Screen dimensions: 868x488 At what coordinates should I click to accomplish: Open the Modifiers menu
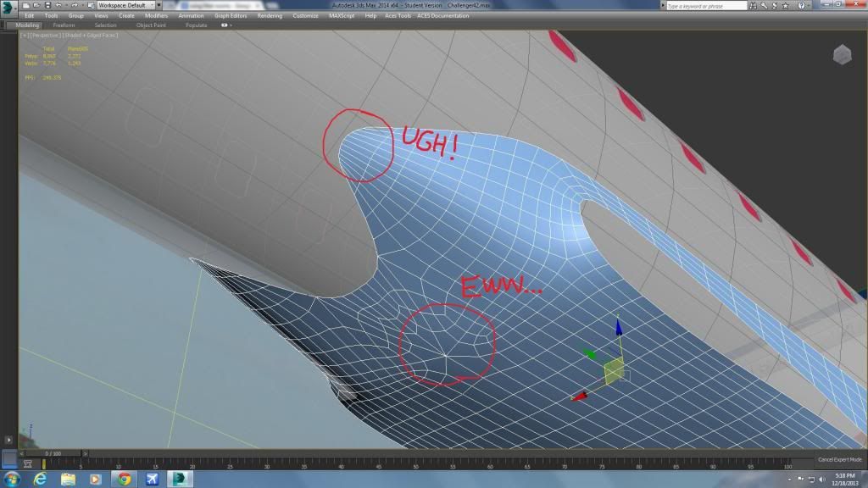[156, 15]
